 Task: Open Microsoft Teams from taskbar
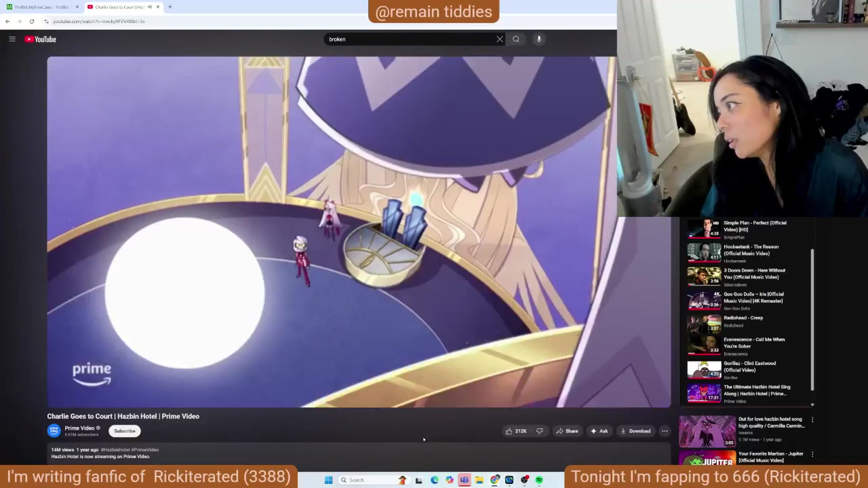coord(464,480)
